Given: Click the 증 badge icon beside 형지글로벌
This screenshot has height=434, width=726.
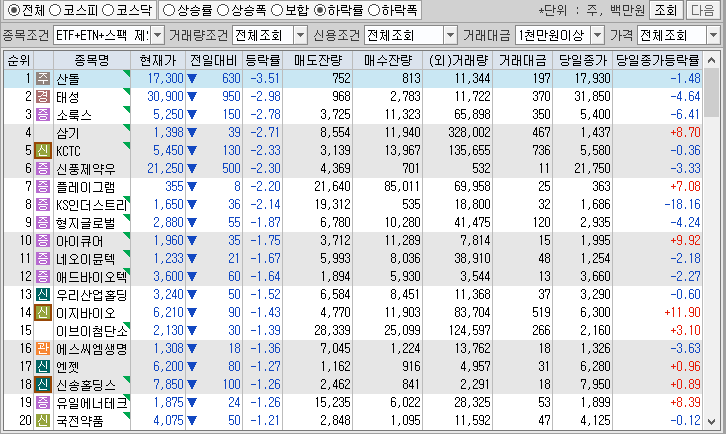Looking at the screenshot, I should point(43,222).
